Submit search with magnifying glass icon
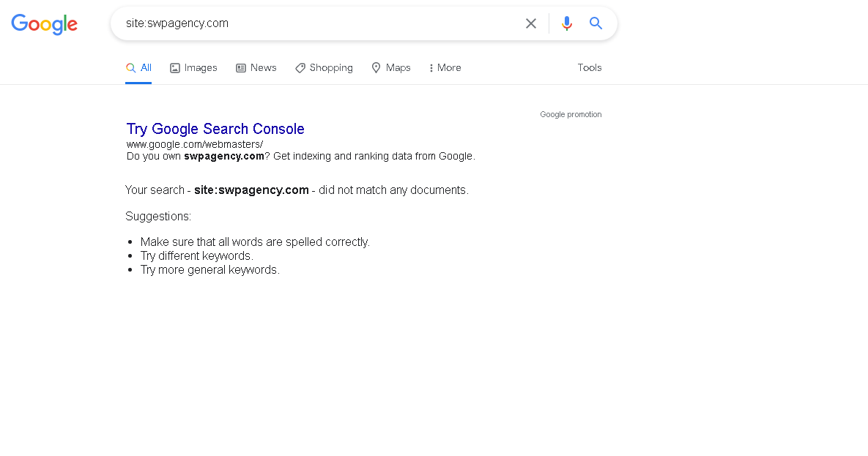 point(596,23)
